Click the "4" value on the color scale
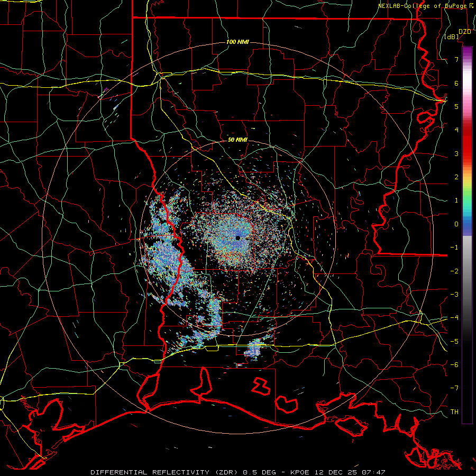This screenshot has width=476, height=476. click(x=456, y=130)
